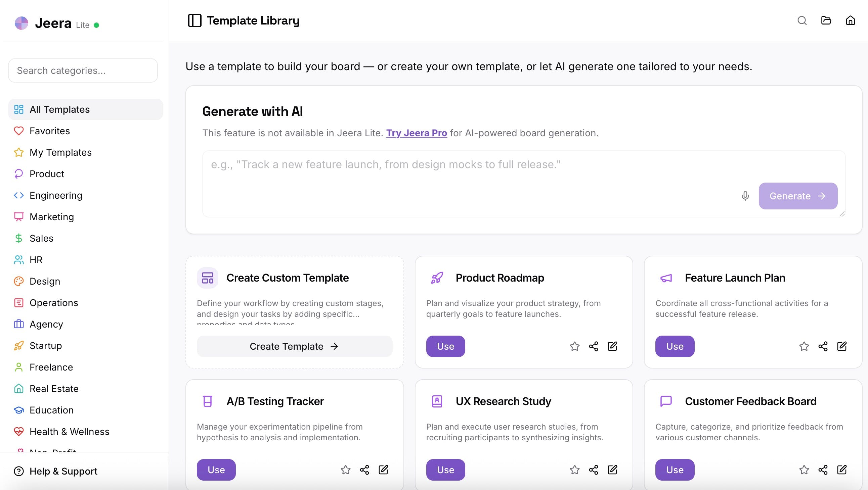The width and height of the screenshot is (868, 490).
Task: Go to home via house icon
Action: point(850,20)
